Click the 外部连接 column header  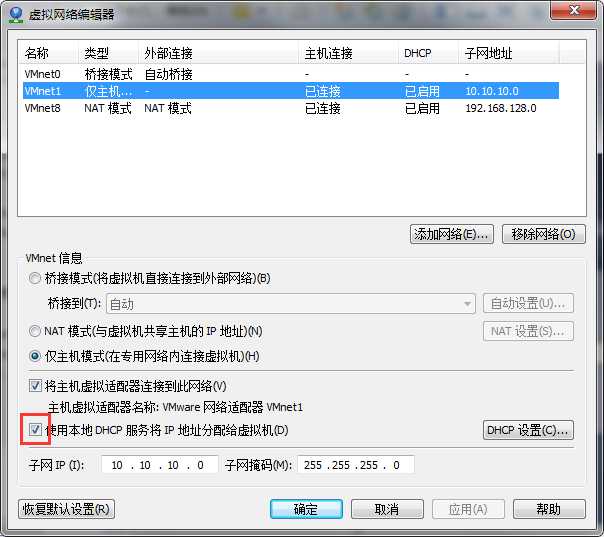[218, 53]
